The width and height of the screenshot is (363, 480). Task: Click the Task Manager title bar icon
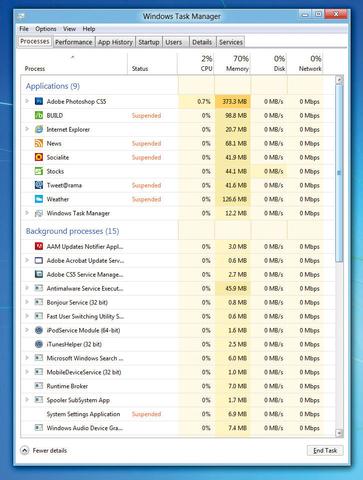pyautogui.click(x=21, y=16)
